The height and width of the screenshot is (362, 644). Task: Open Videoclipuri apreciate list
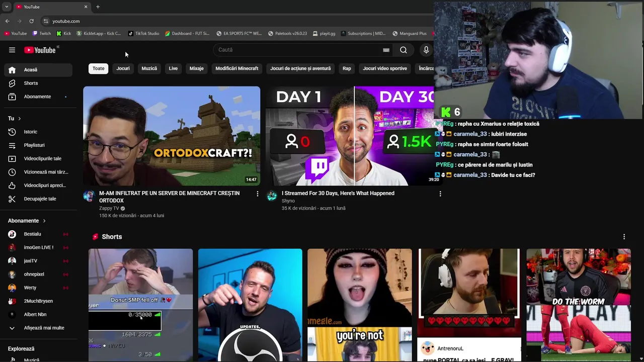point(38,186)
